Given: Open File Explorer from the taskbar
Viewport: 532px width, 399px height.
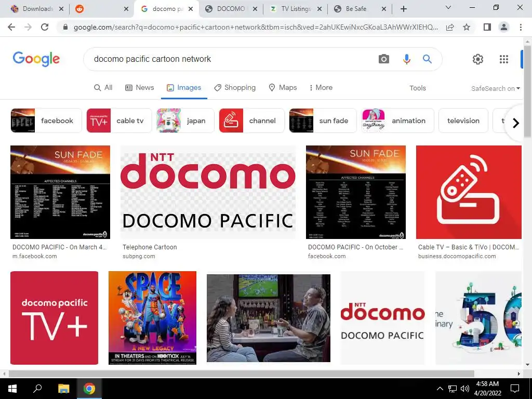Looking at the screenshot, I should click(63, 388).
